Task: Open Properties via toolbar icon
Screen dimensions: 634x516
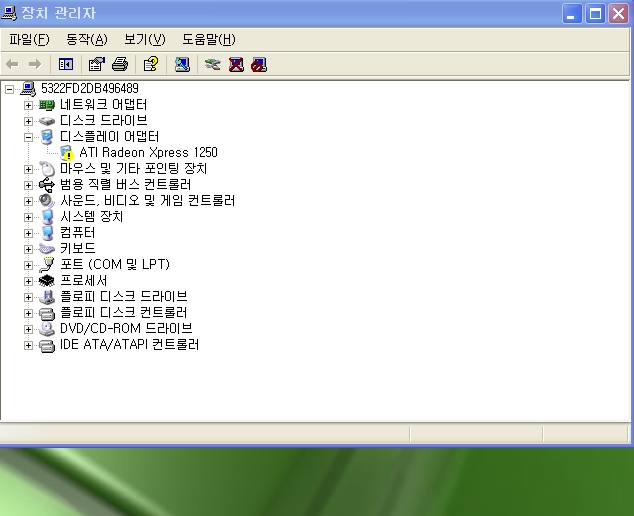Action: coord(97,64)
